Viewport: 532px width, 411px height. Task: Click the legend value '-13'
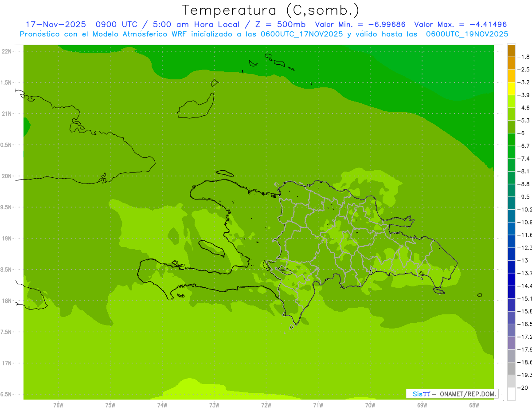pos(523,260)
